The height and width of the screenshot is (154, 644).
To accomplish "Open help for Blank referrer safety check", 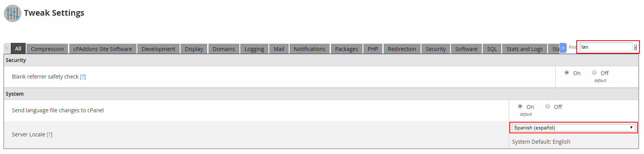I will 83,77.
